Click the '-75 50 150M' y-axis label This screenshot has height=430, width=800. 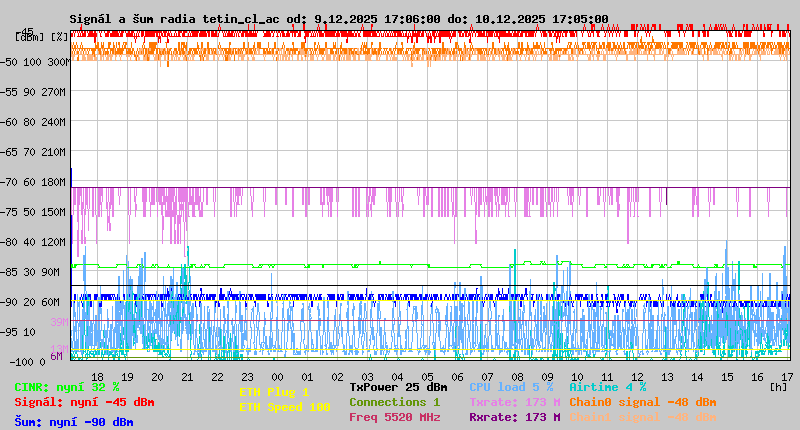click(33, 212)
